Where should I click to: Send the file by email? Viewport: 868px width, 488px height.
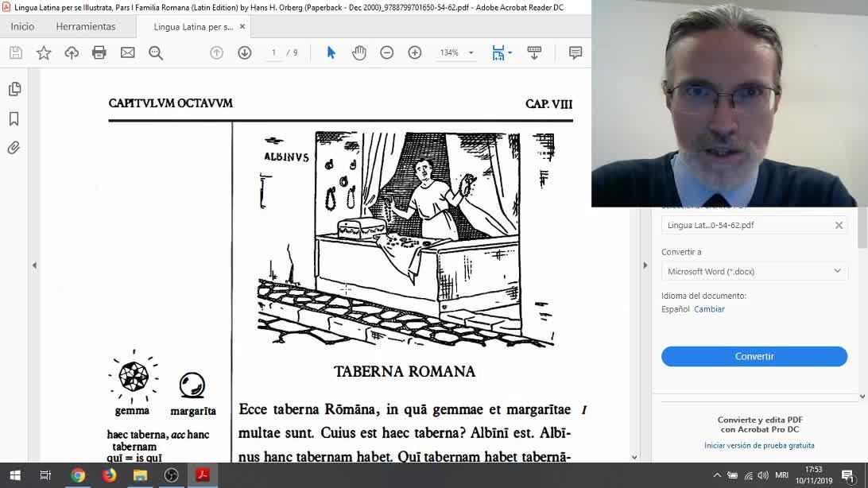[x=127, y=52]
